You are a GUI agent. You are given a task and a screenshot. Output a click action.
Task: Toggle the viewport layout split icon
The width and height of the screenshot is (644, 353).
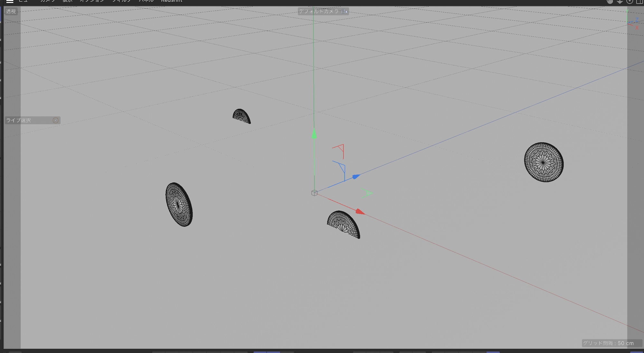click(x=639, y=1)
